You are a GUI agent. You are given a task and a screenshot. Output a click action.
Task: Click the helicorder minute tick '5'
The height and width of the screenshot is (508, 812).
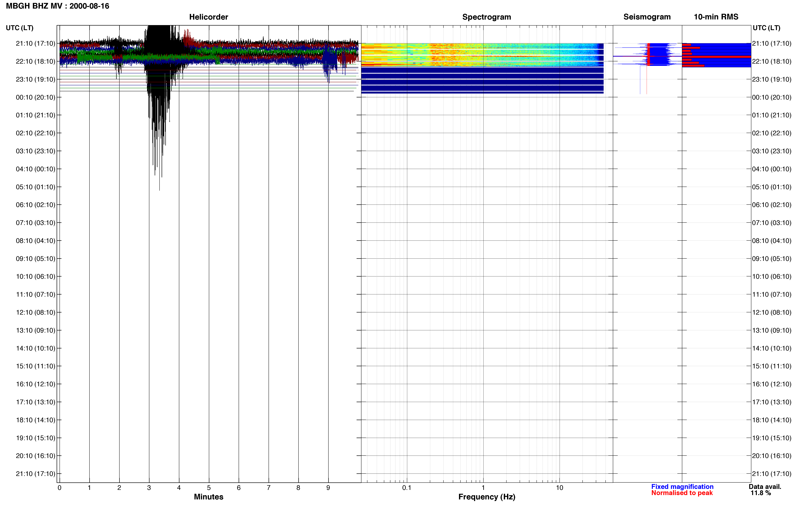(209, 487)
